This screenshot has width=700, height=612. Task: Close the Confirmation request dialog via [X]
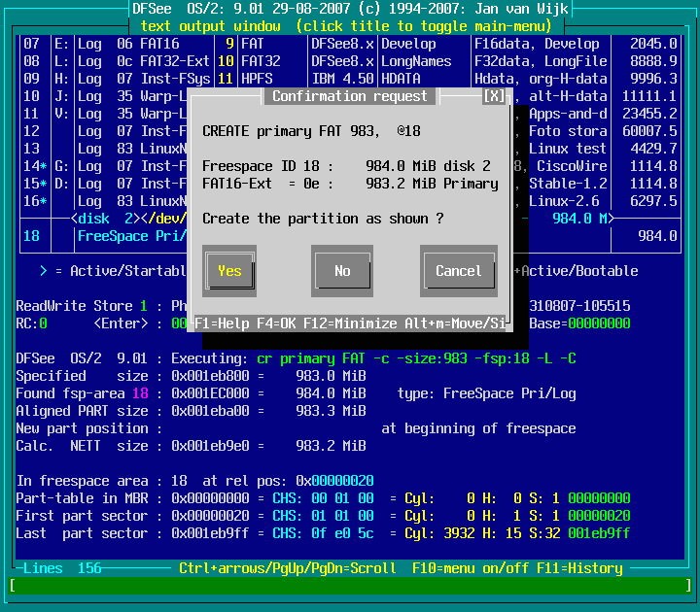click(x=494, y=96)
